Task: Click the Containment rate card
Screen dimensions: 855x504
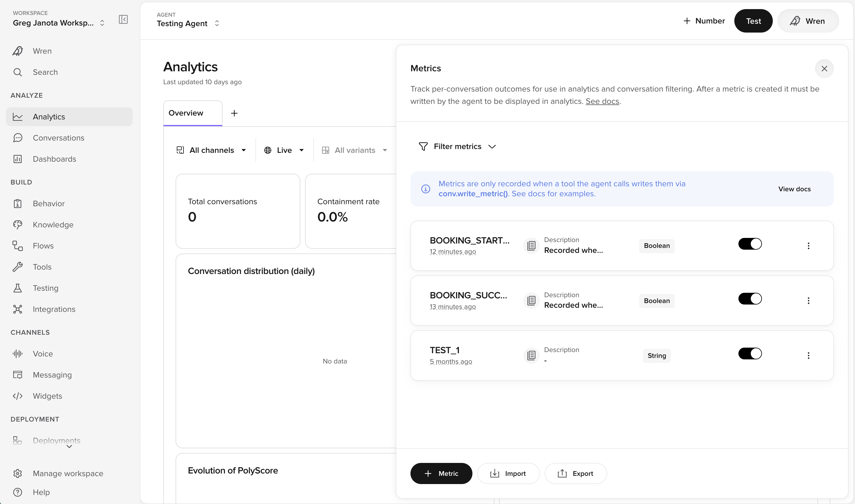Action: 351,211
